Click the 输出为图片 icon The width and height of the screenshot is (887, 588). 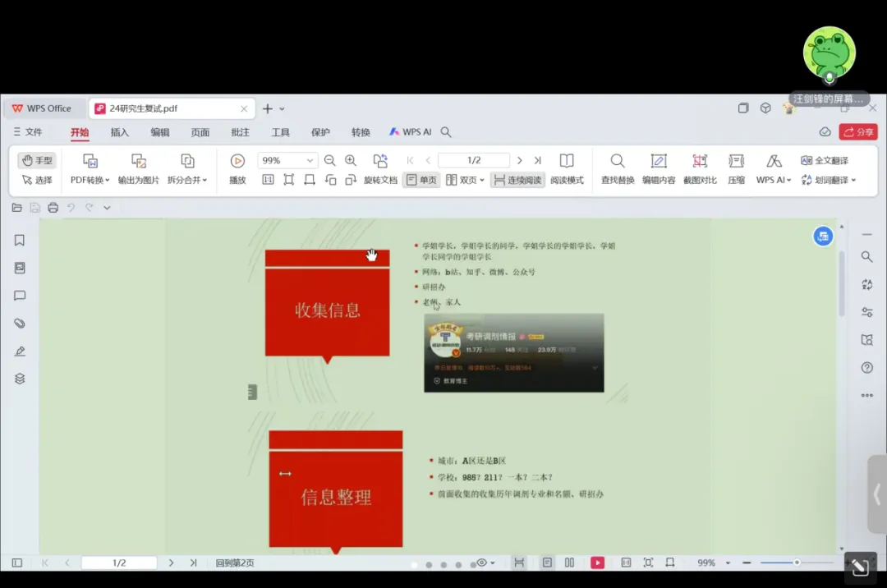[139, 162]
